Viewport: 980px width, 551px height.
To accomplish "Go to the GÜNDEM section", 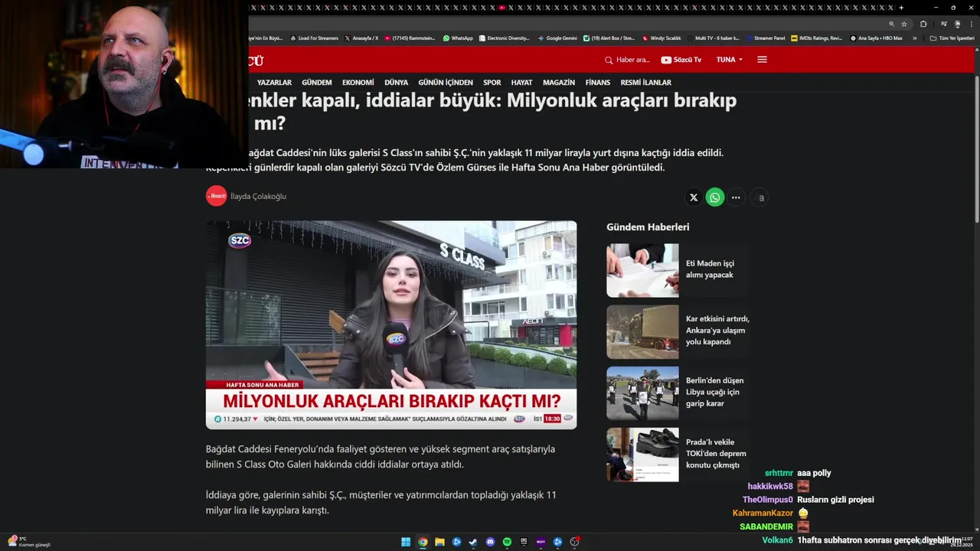I will coord(317,83).
